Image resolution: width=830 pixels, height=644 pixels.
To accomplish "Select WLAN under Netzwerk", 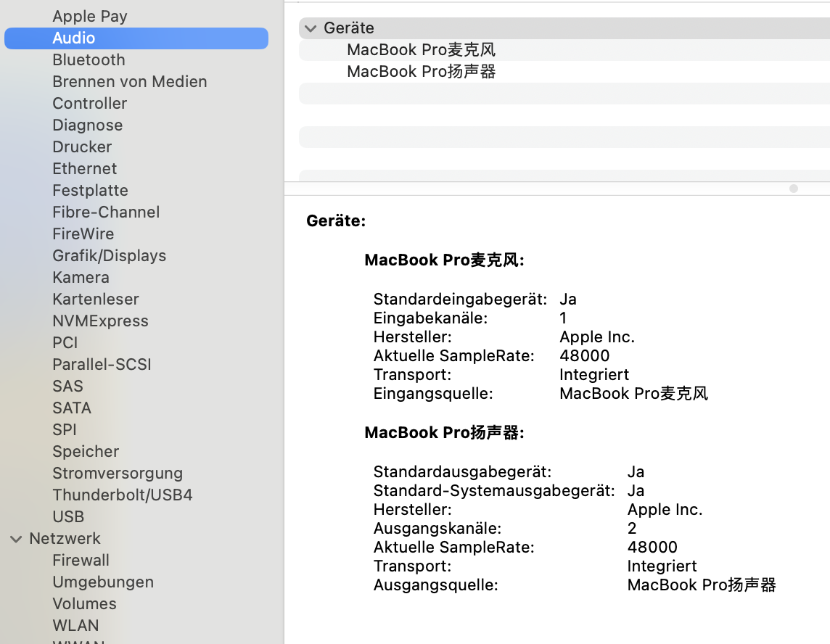I will 75,625.
